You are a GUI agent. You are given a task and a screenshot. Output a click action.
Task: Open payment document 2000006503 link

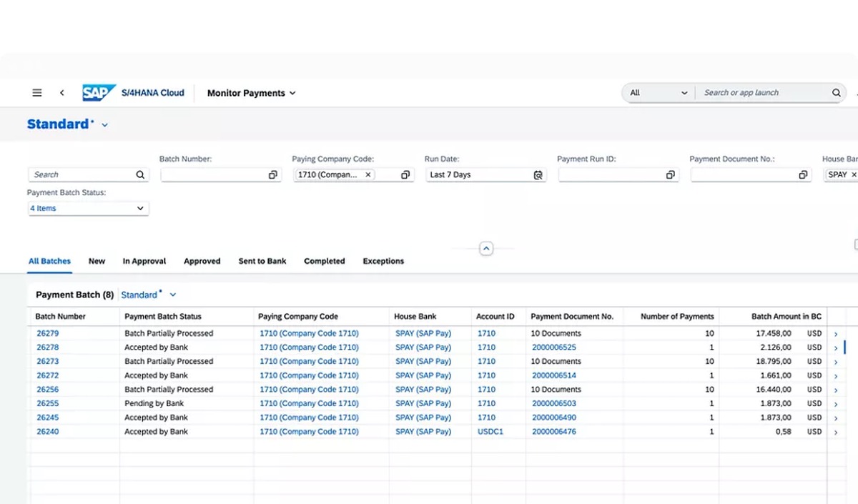(554, 403)
